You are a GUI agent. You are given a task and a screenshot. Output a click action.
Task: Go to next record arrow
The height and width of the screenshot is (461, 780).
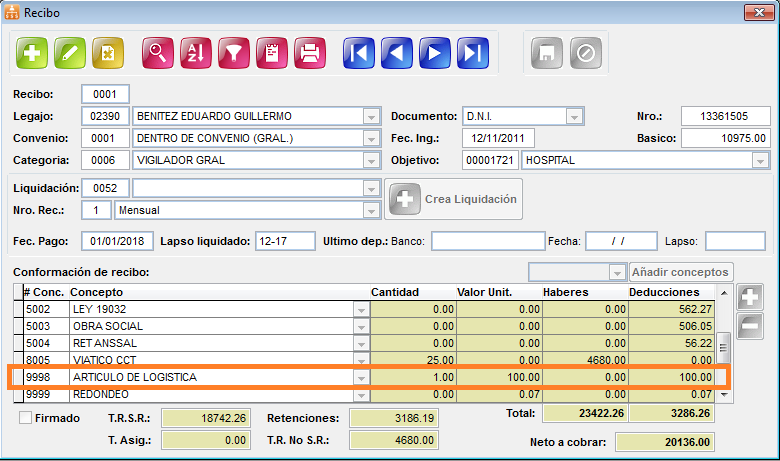coord(435,53)
